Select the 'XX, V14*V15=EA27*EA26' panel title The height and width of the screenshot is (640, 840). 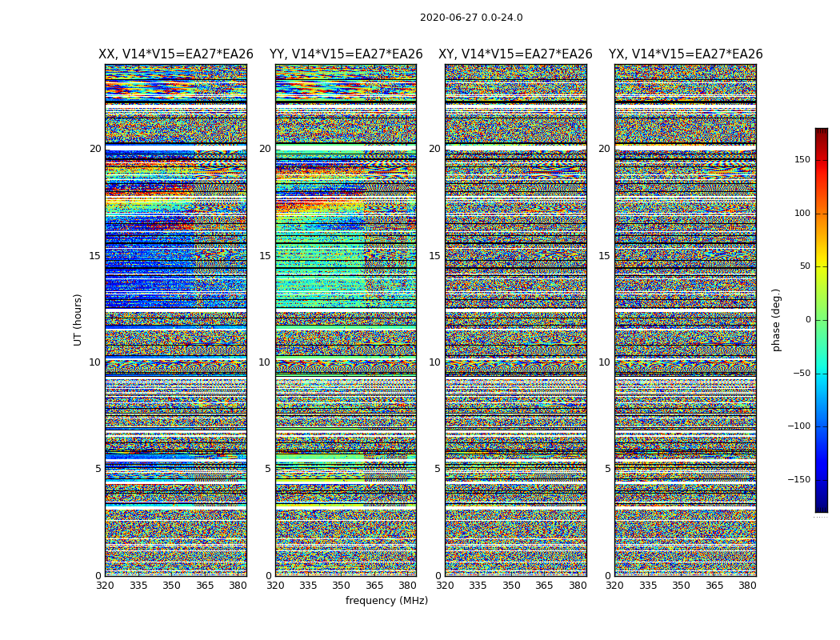[x=176, y=54]
